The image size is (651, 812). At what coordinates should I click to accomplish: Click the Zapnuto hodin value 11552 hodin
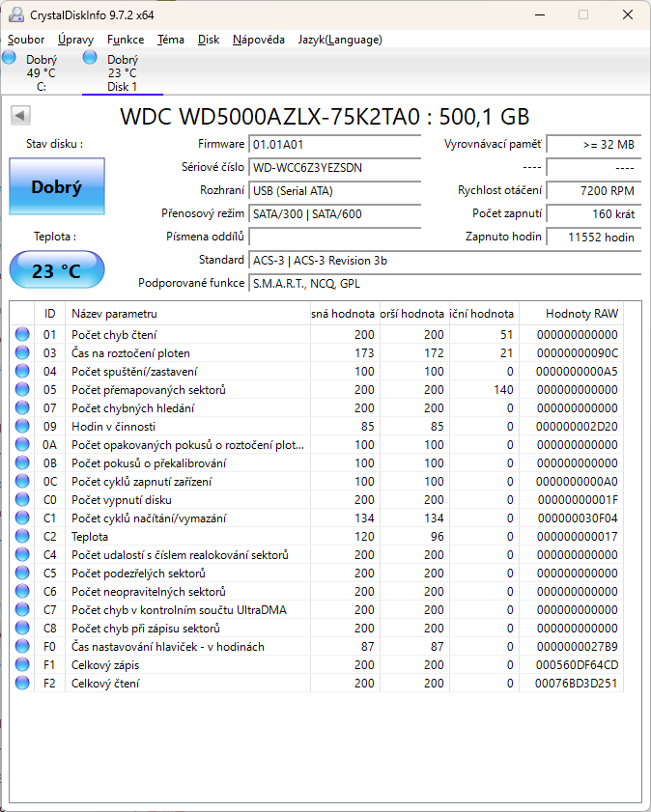[x=594, y=238]
